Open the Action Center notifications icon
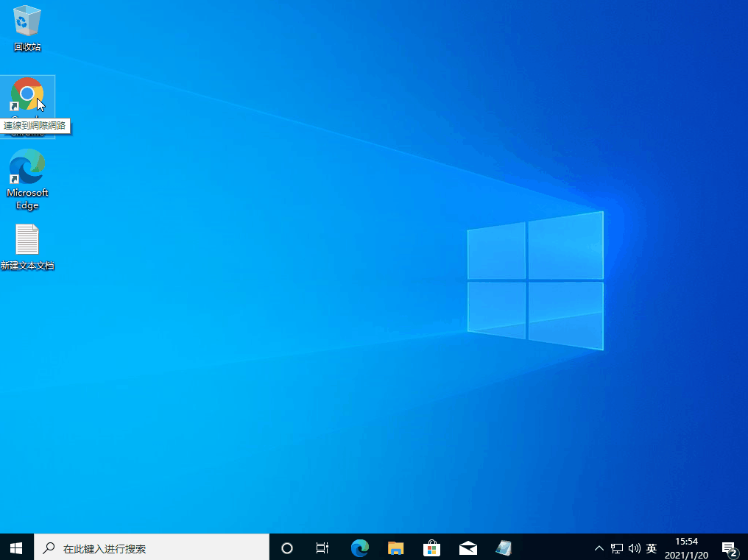The image size is (748, 560). click(x=730, y=549)
